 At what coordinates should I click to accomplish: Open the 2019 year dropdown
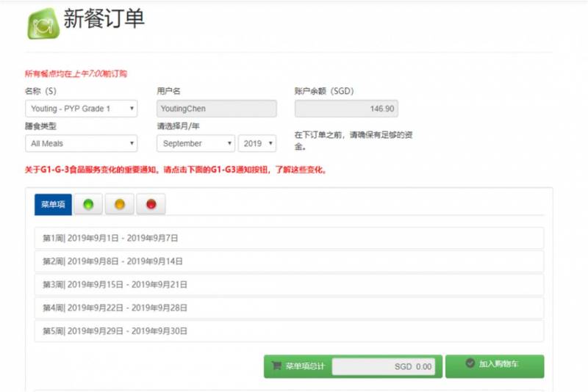(257, 144)
